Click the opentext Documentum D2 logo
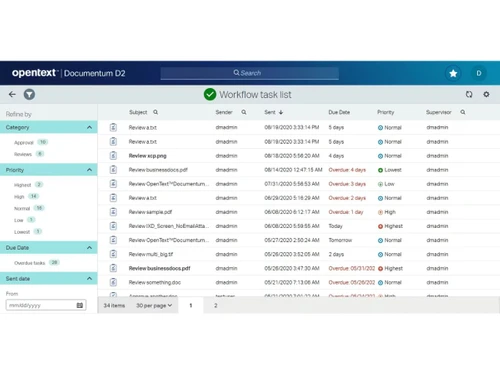The width and height of the screenshot is (500, 375). coord(69,73)
